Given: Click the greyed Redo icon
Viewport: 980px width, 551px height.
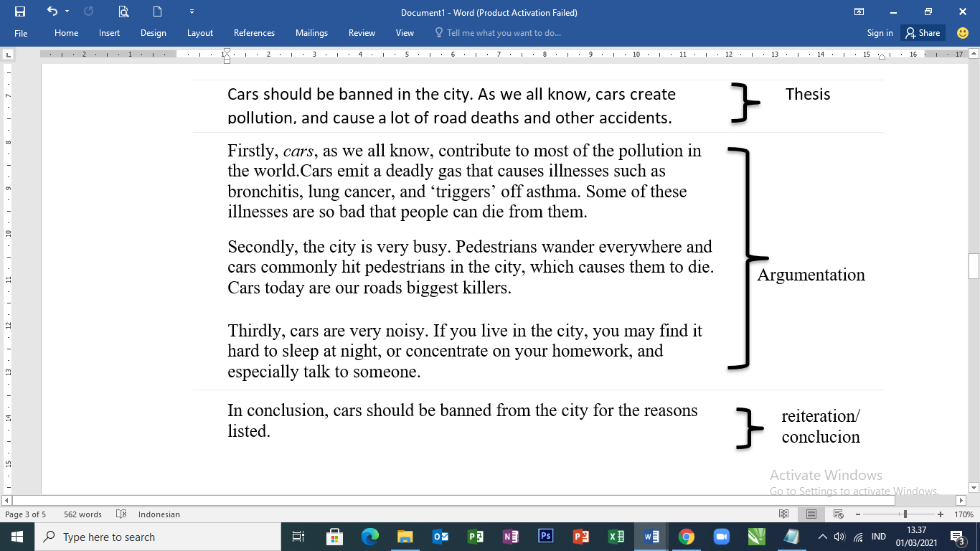Looking at the screenshot, I should click(x=89, y=11).
